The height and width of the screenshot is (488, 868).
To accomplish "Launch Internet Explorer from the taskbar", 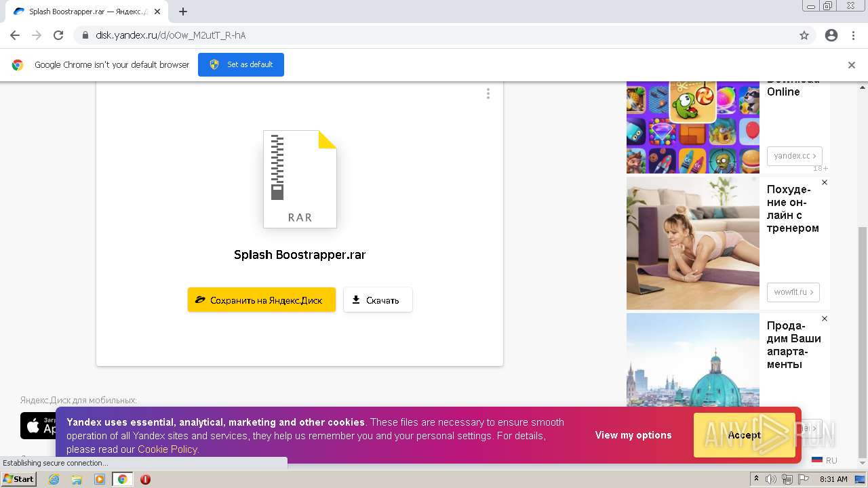I will click(x=54, y=479).
